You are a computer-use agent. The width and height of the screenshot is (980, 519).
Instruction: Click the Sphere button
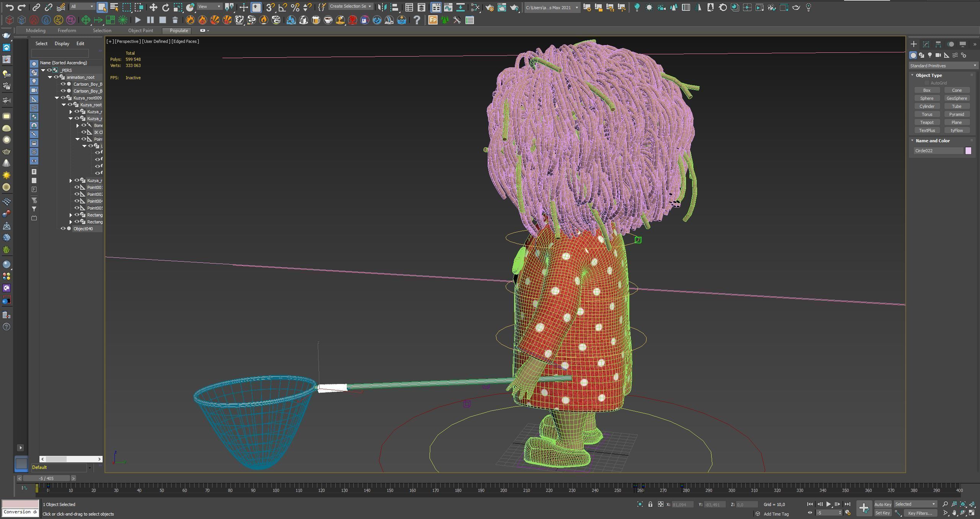tap(927, 98)
